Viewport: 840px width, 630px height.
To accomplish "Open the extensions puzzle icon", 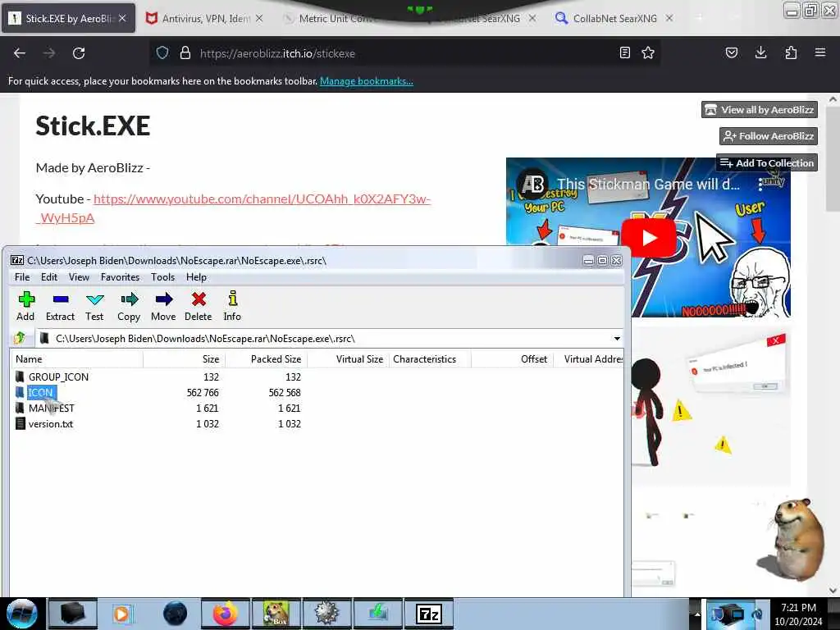I will click(x=791, y=52).
